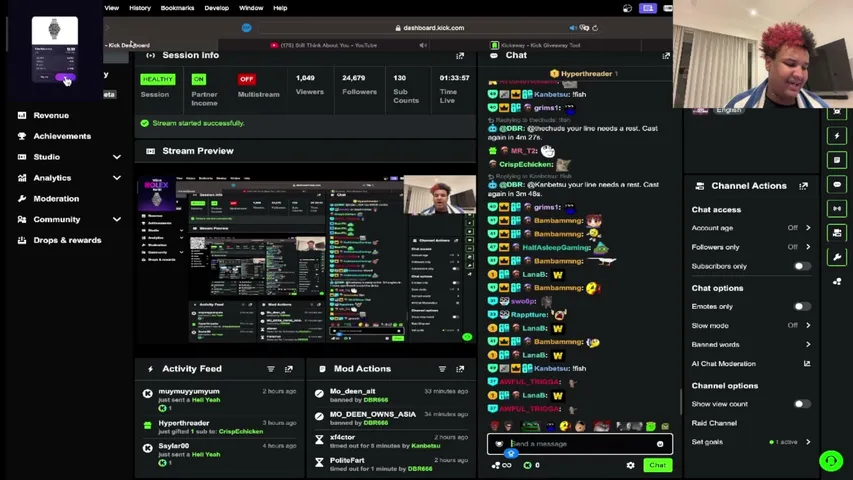853x480 pixels.
Task: Open the Develop menu
Action: click(217, 8)
